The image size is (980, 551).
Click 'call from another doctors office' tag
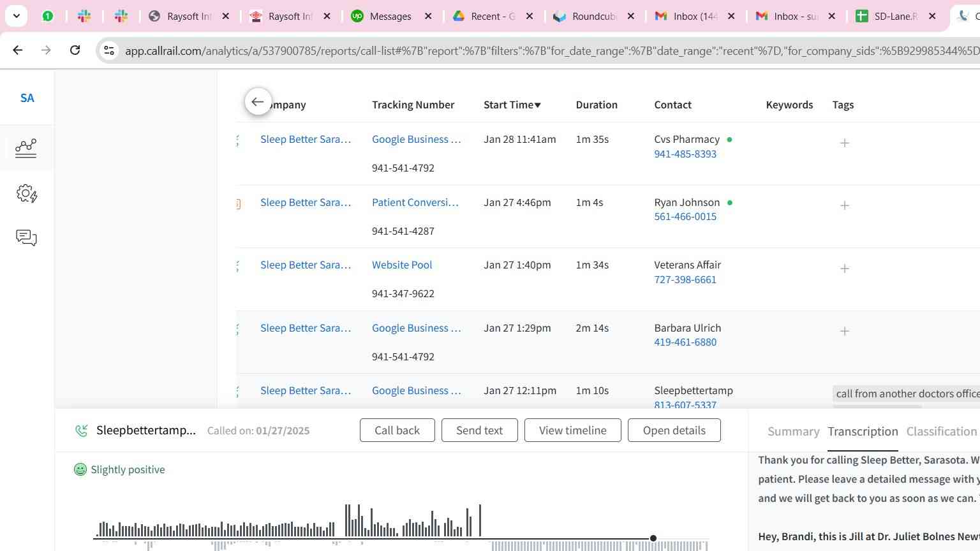click(x=907, y=393)
